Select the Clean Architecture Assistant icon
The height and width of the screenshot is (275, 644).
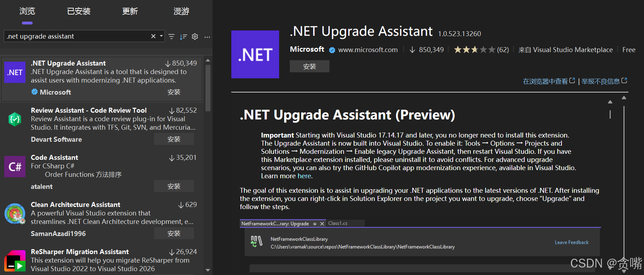15,214
